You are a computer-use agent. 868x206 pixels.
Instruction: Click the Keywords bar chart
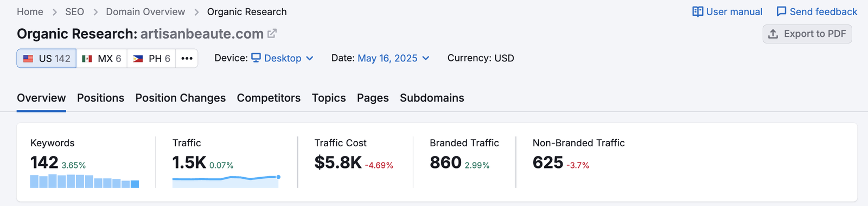(x=85, y=181)
